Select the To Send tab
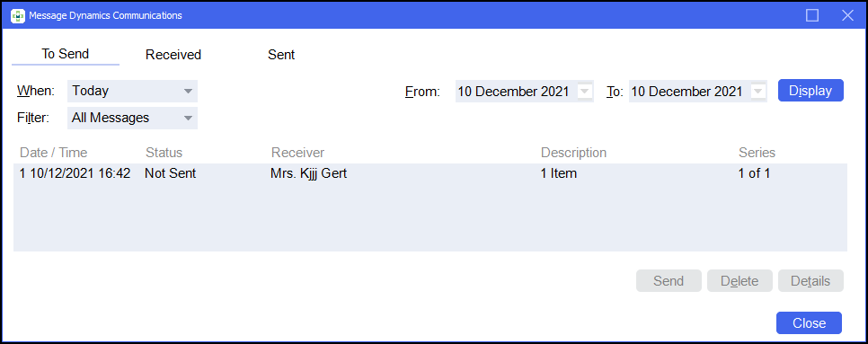Image resolution: width=868 pixels, height=344 pixels. point(66,54)
